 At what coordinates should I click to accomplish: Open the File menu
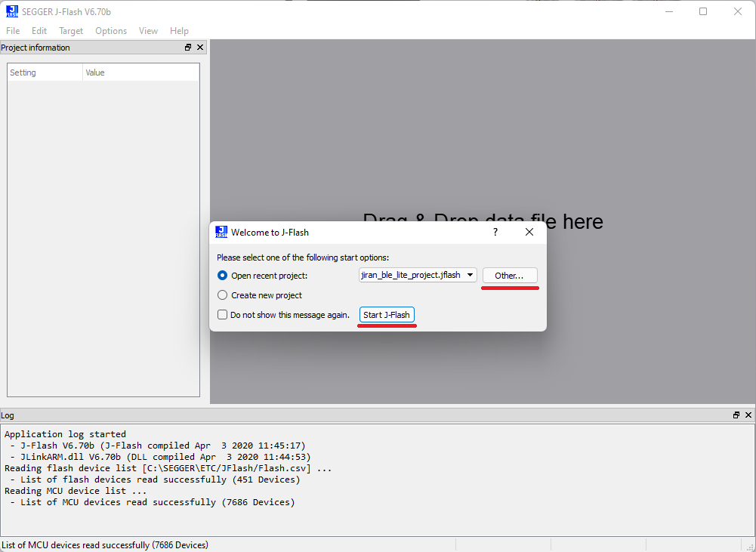tap(13, 31)
